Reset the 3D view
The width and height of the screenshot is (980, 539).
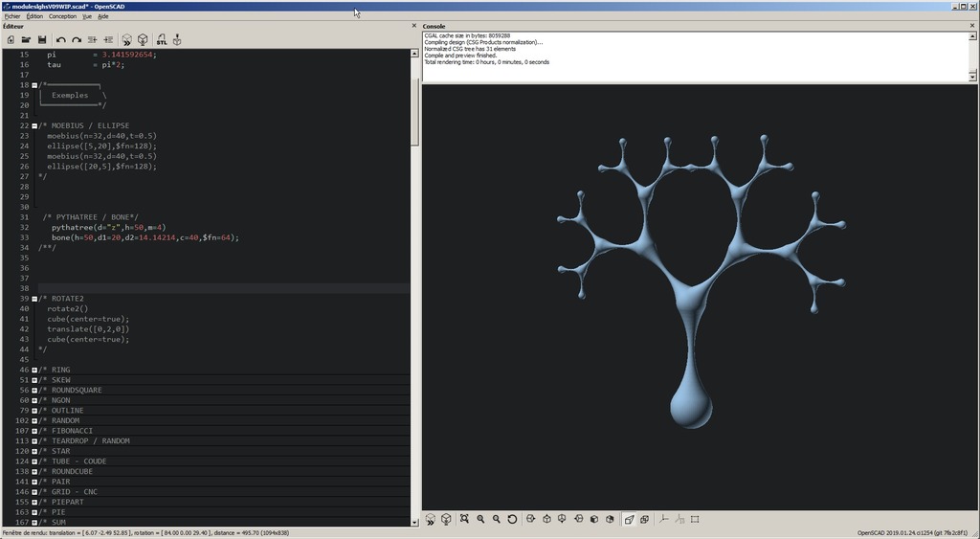[512, 519]
